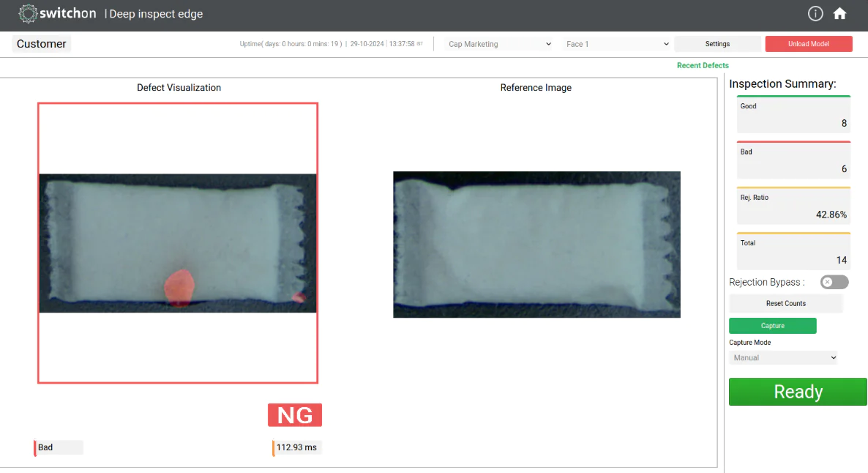
Task: Click the Unload Model button
Action: pyautogui.click(x=809, y=44)
